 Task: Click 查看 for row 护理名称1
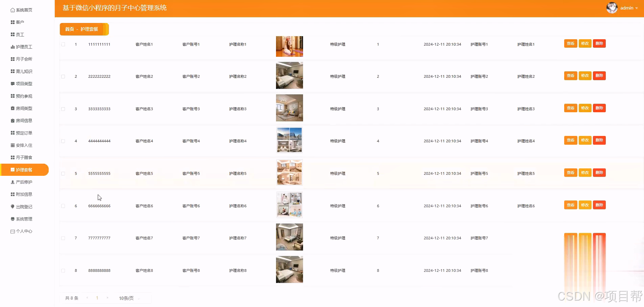click(571, 43)
